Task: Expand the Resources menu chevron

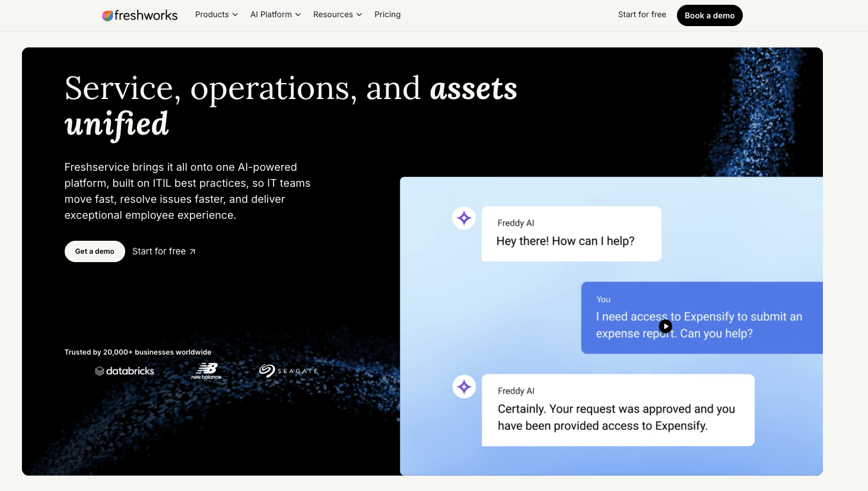Action: pos(359,15)
